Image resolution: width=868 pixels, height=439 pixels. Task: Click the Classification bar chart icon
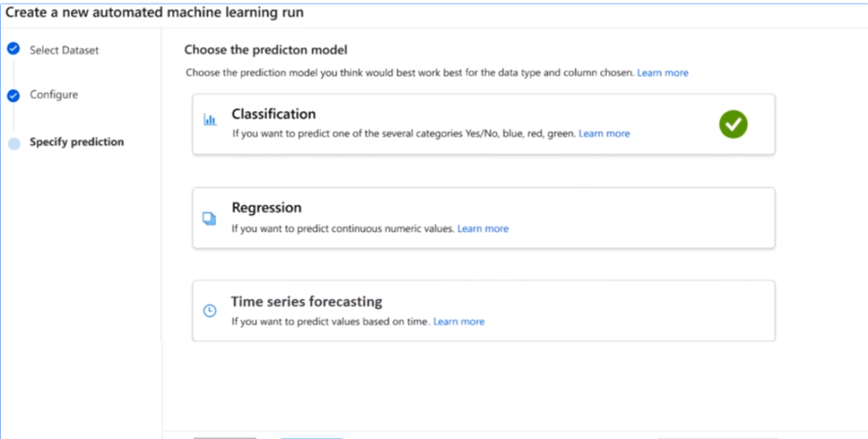(210, 119)
